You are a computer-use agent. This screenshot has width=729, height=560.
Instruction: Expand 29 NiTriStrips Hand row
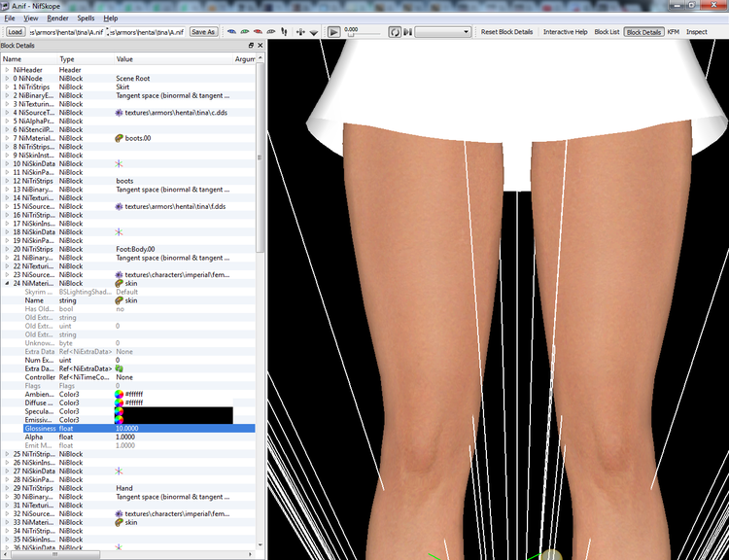click(x=7, y=488)
